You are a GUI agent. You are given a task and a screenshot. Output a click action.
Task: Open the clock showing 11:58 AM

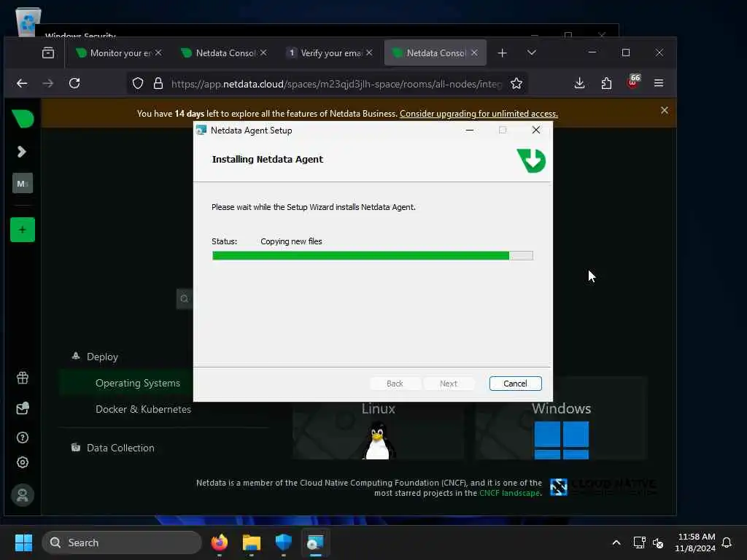pos(695,542)
